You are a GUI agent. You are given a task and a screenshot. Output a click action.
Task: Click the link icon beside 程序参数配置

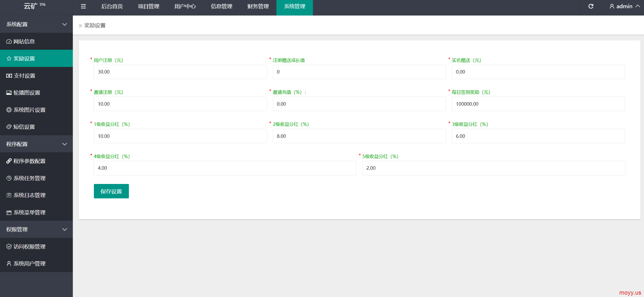tap(9, 161)
